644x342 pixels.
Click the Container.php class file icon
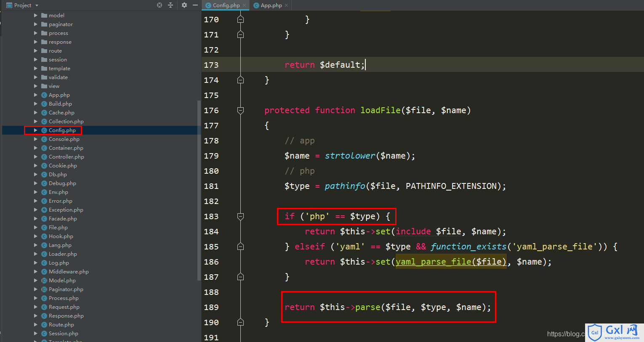click(x=44, y=148)
